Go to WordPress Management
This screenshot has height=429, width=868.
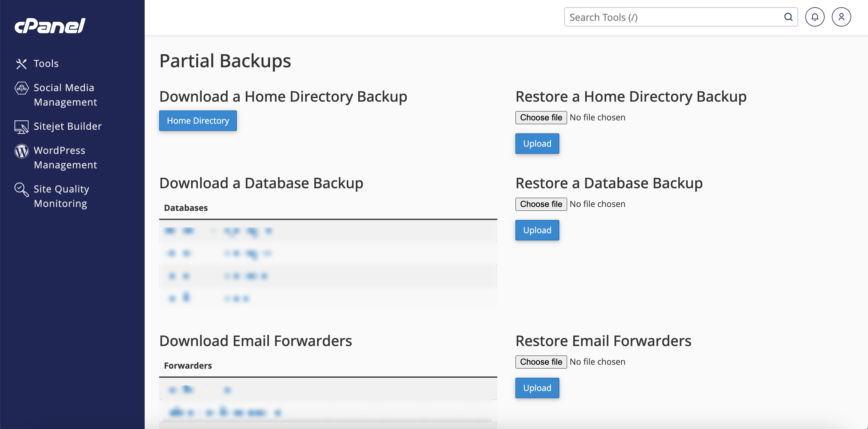point(65,157)
